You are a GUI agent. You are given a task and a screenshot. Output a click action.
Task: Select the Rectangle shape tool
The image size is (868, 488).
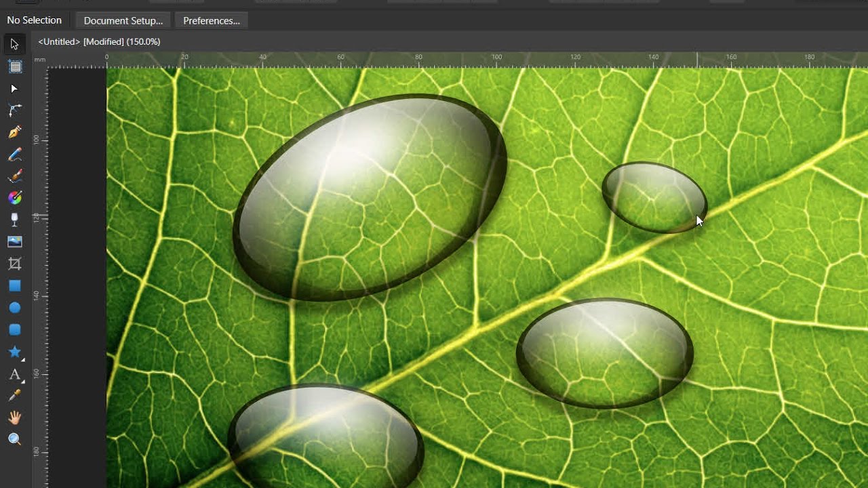(x=14, y=286)
